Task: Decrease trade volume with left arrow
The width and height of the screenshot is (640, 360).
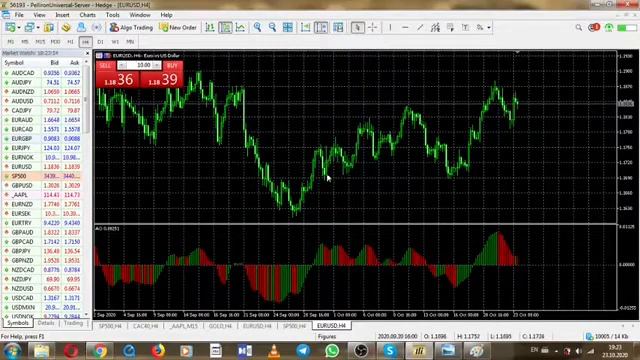Action: tap(122, 65)
